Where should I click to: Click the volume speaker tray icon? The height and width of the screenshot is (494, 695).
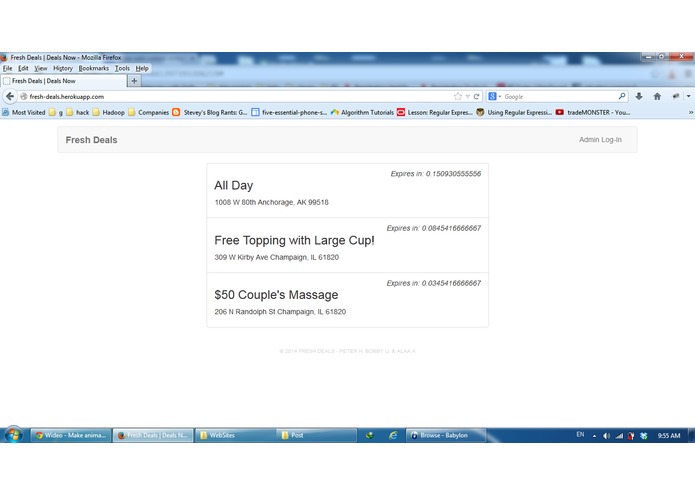606,436
